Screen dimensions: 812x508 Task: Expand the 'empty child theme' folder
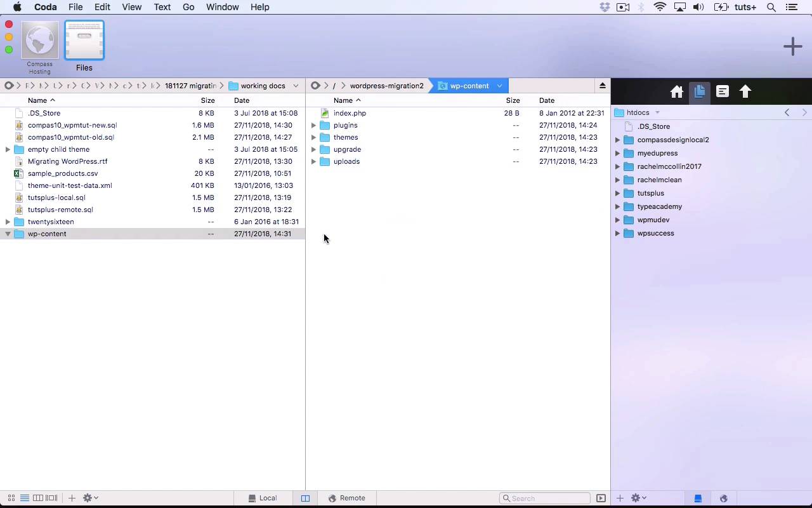[x=8, y=149]
